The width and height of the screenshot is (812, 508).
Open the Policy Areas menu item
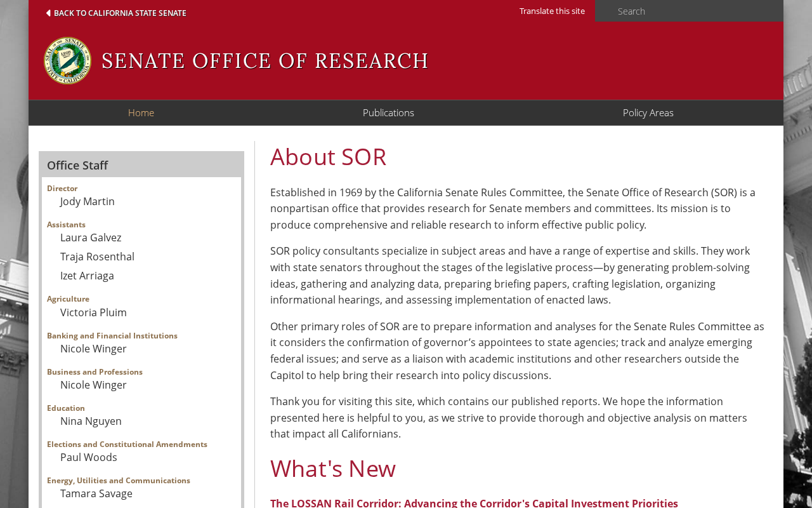click(x=648, y=113)
